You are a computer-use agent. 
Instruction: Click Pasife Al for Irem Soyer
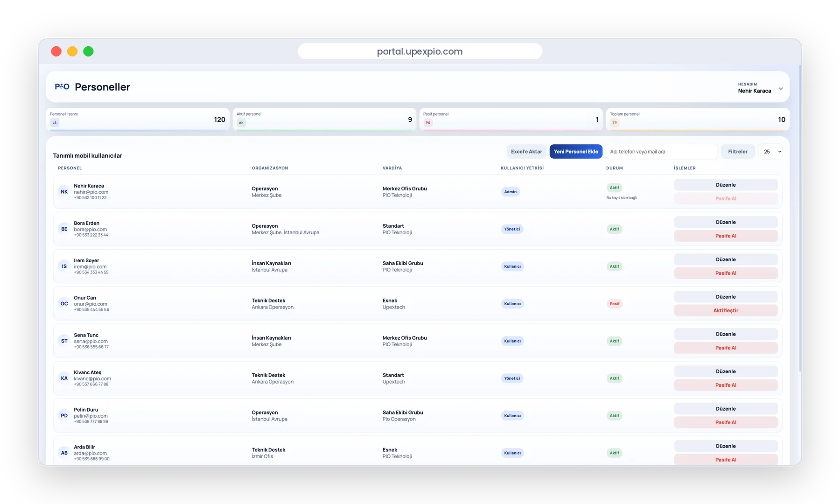pyautogui.click(x=726, y=273)
